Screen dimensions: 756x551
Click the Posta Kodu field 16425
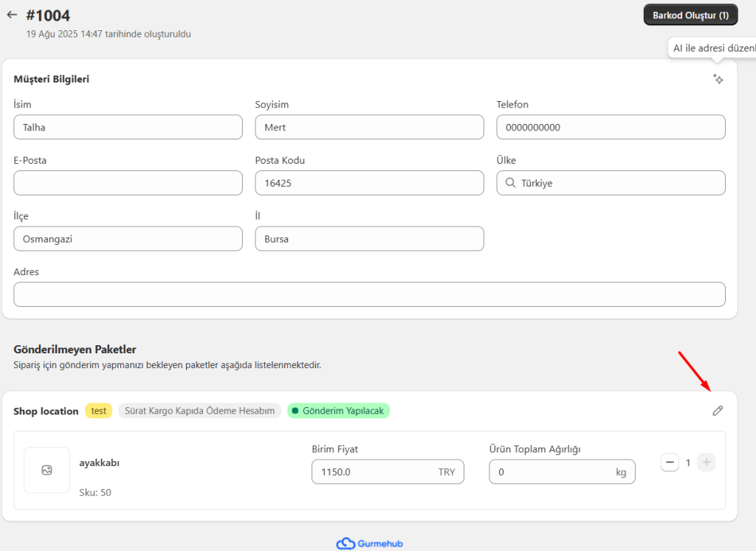click(369, 183)
